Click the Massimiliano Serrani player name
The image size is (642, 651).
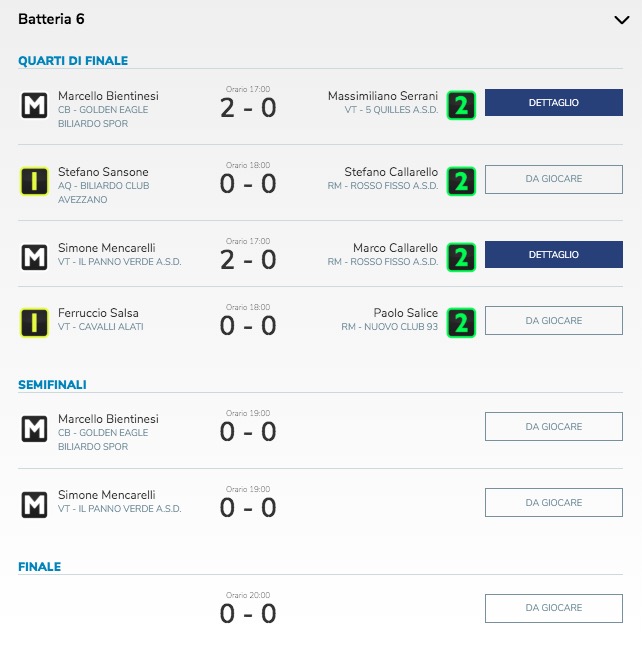383,96
